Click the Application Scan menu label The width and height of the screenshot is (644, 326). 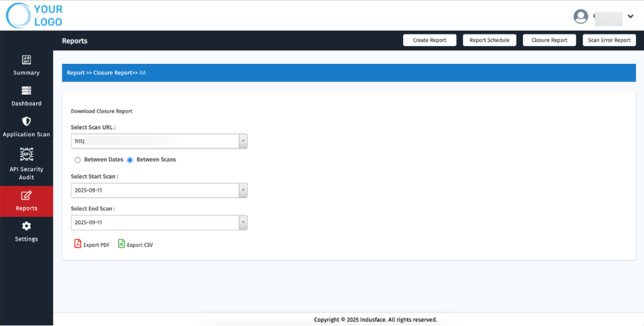(26, 134)
